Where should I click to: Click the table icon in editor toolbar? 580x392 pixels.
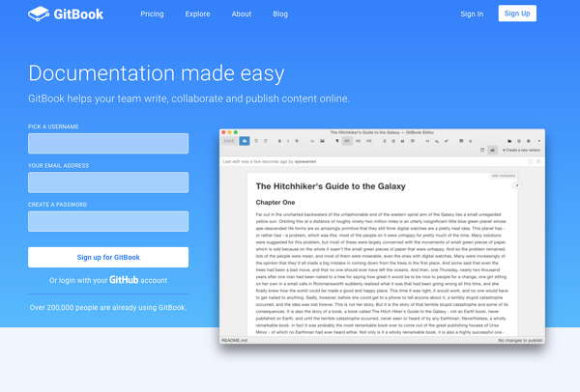[x=461, y=141]
